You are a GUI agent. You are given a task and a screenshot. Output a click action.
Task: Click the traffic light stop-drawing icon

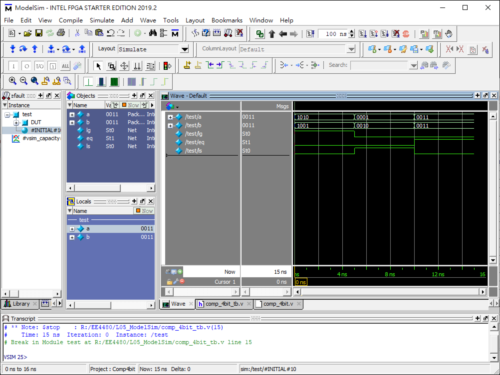167,66
